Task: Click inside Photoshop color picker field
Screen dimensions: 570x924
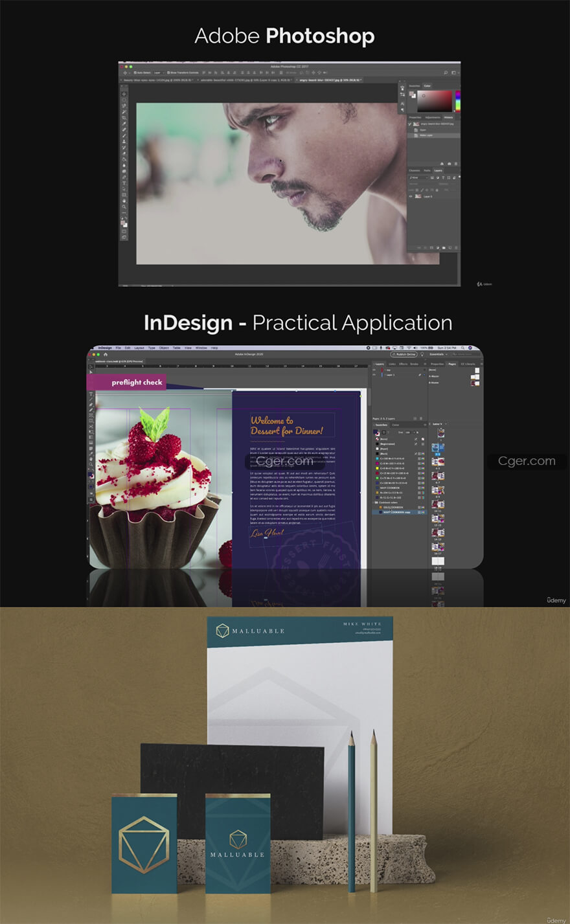Action: tap(435, 101)
